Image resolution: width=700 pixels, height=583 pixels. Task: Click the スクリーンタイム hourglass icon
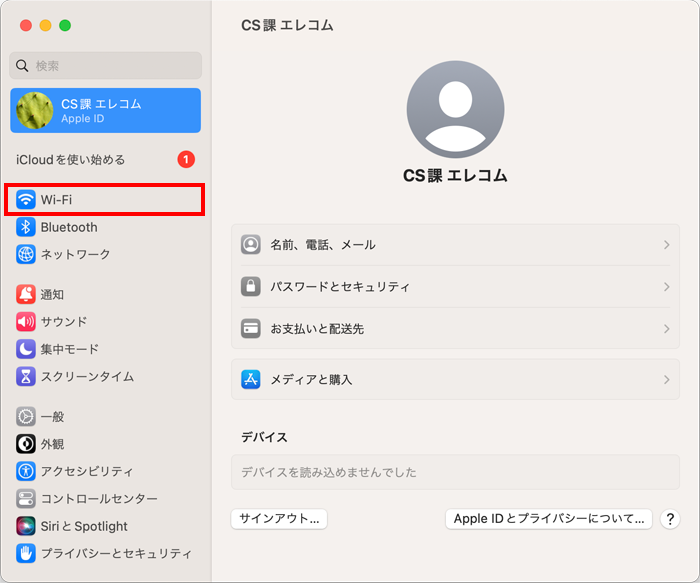[26, 376]
